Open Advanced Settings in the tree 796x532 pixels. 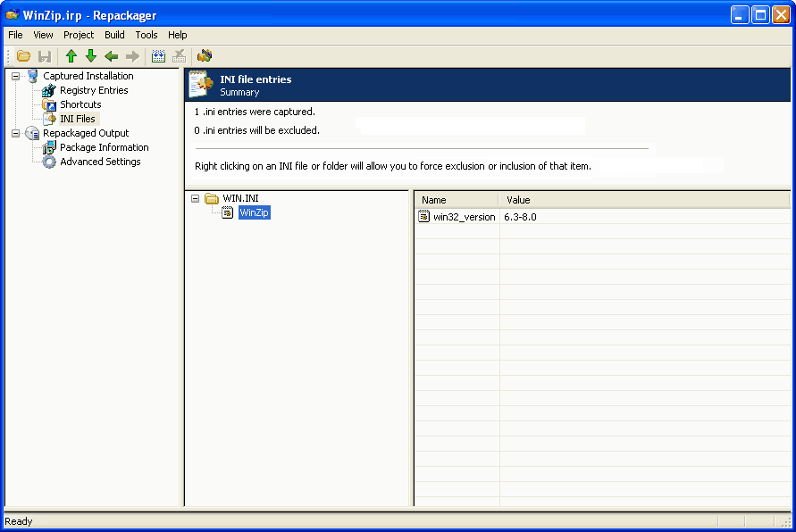point(100,162)
